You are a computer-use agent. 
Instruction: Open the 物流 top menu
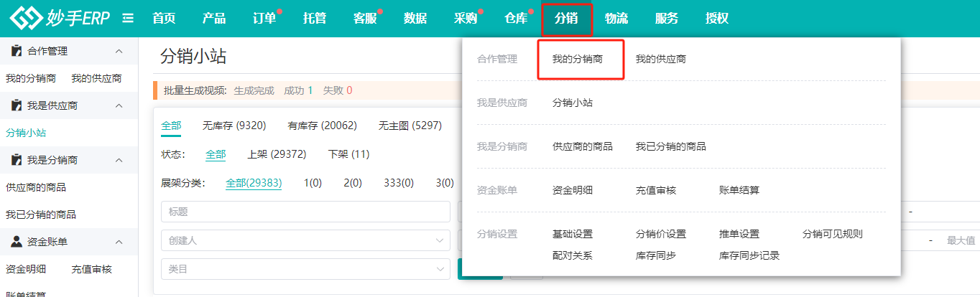pyautogui.click(x=616, y=19)
